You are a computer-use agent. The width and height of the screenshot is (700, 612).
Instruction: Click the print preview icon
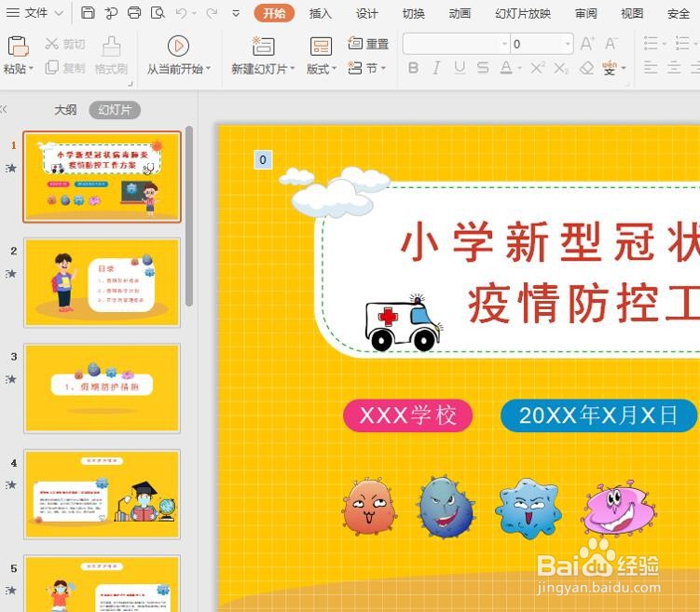pyautogui.click(x=158, y=13)
